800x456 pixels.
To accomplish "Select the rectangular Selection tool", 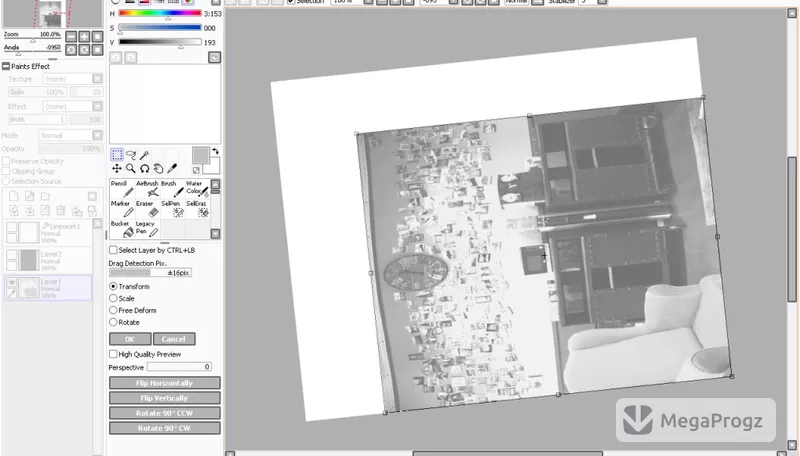I will pos(117,155).
